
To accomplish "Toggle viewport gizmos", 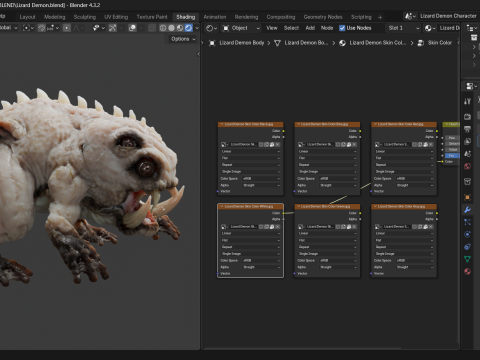I will pos(113,28).
